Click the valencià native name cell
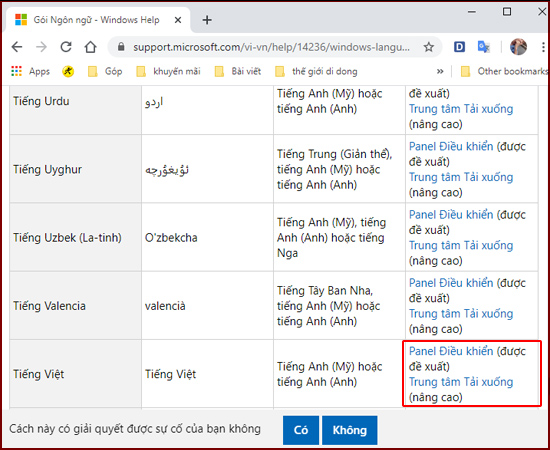550x450 pixels. pyautogui.click(x=207, y=306)
